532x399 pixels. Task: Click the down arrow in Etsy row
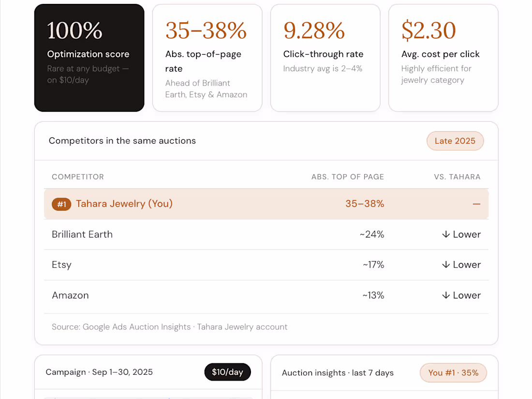(446, 265)
